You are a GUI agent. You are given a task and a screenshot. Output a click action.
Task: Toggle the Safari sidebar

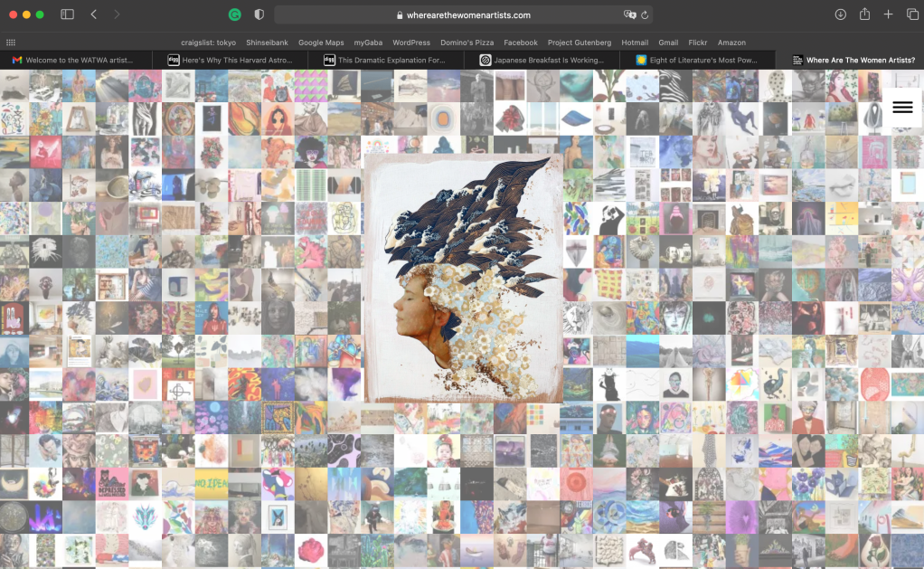pyautogui.click(x=67, y=14)
